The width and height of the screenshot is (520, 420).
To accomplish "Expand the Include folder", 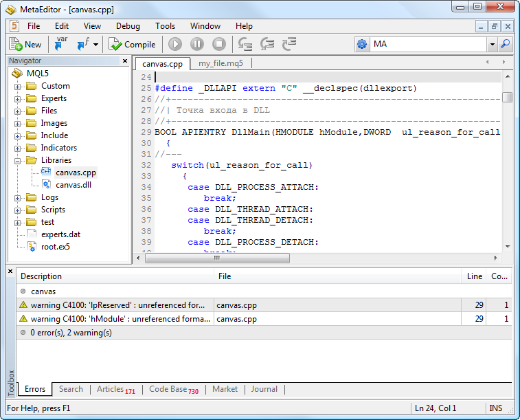I will point(18,136).
